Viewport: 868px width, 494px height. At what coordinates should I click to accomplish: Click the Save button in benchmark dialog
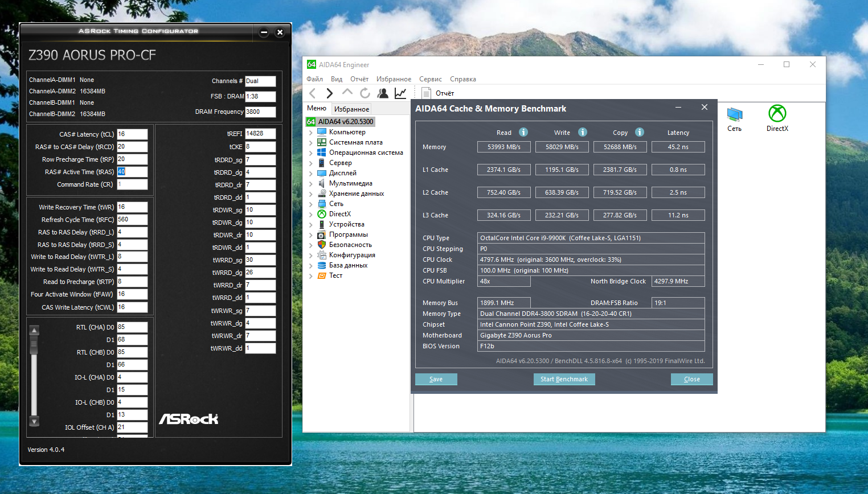436,379
